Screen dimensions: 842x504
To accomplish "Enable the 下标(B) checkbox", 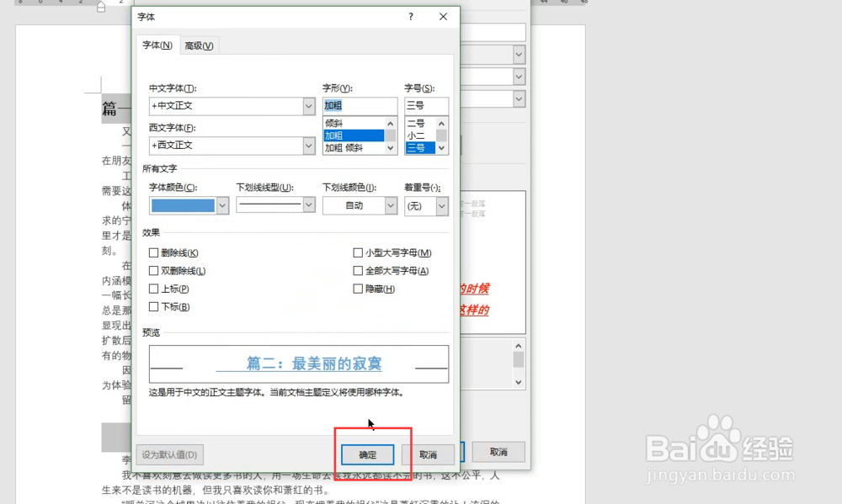I will (x=153, y=307).
